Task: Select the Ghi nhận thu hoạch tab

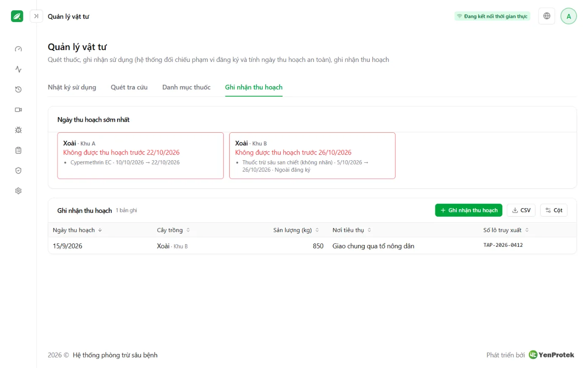Action: click(x=254, y=87)
